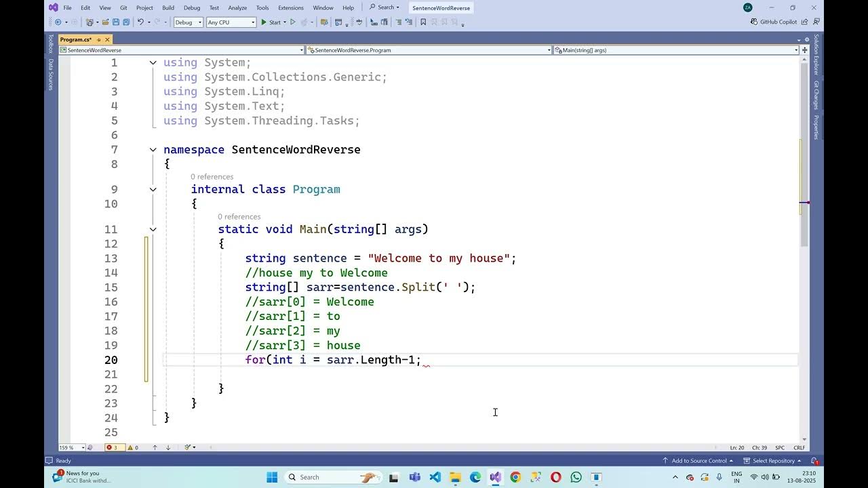Image resolution: width=868 pixels, height=488 pixels.
Task: Open the Edit menu
Action: [85, 7]
